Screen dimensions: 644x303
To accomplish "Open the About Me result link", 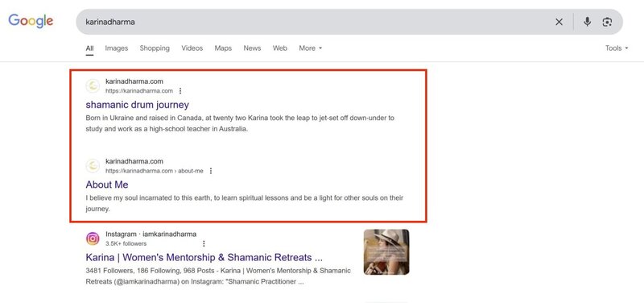I will (x=107, y=185).
